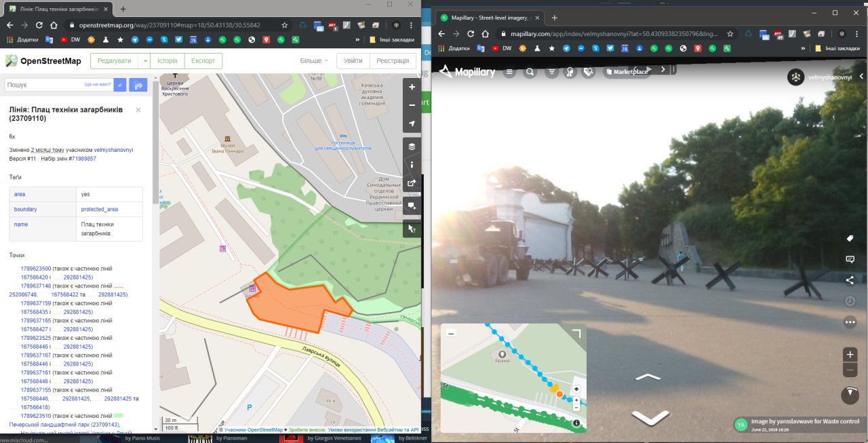Show more bookmarks in the Mapillary browser

(x=804, y=48)
